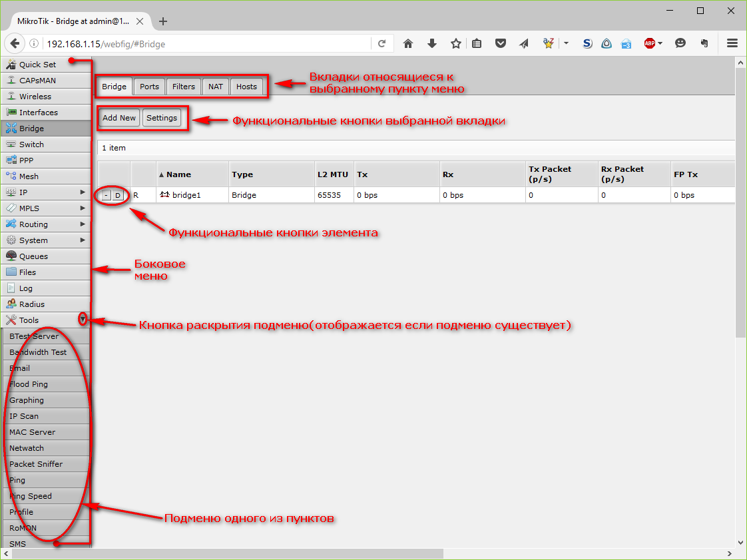The image size is (747, 560).
Task: Toggle disable with the D button on bridge1
Action: [118, 195]
